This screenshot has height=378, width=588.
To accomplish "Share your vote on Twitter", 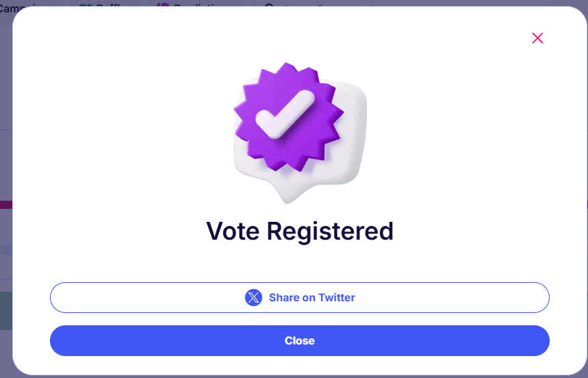I will (x=300, y=297).
